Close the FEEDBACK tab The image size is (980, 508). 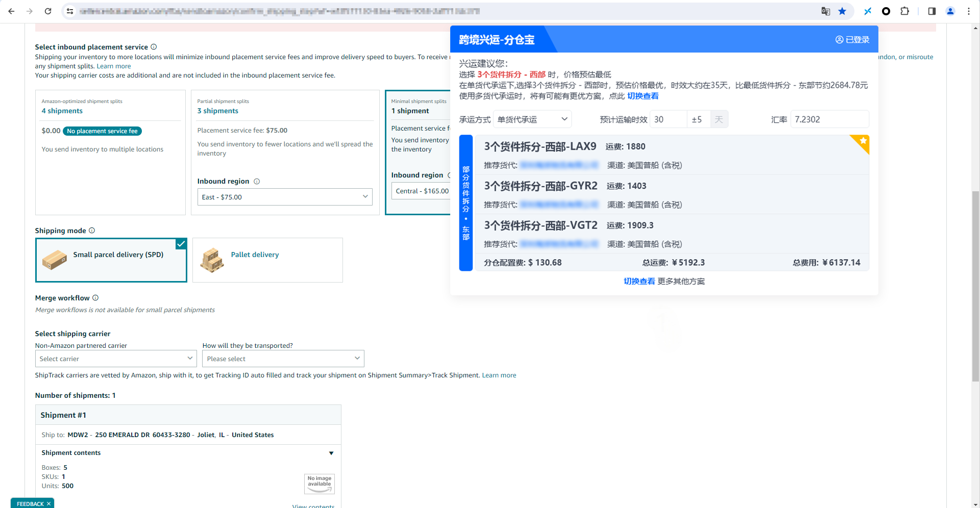coord(49,504)
